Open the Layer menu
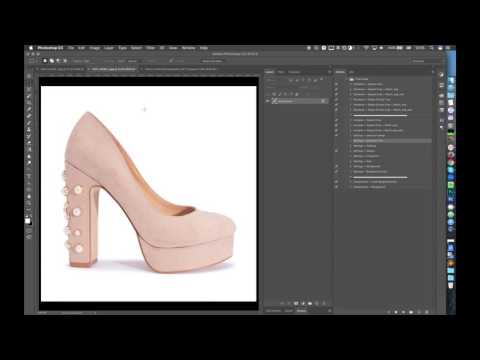Viewport: 480px width, 360px height. click(x=109, y=48)
